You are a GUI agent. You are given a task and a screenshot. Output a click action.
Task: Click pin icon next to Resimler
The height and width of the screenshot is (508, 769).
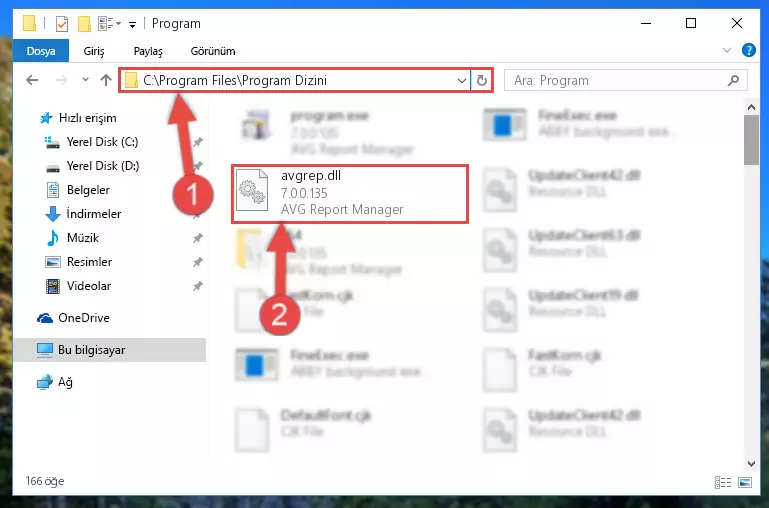198,262
